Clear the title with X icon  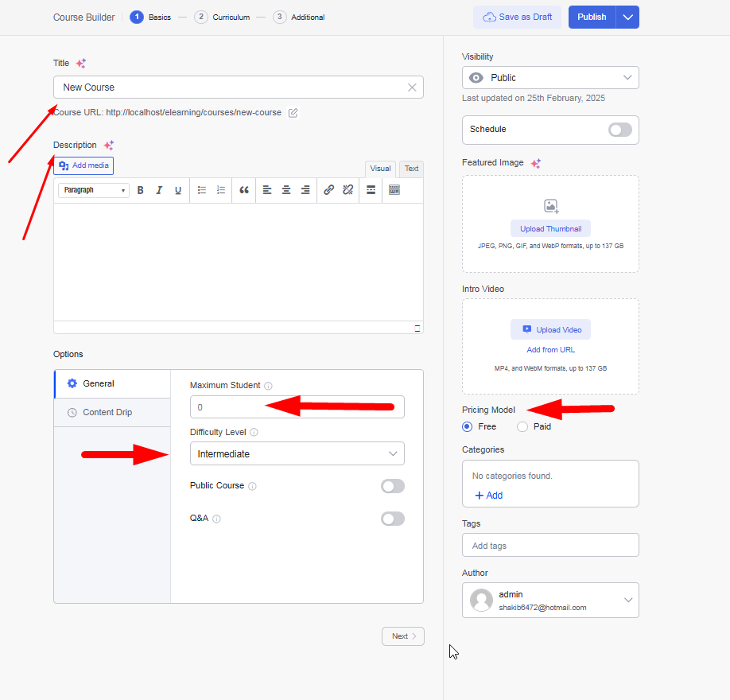click(412, 87)
